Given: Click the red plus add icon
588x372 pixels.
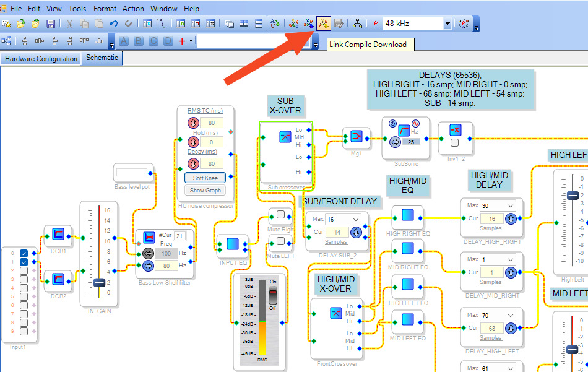Looking at the screenshot, I should click(x=182, y=41).
